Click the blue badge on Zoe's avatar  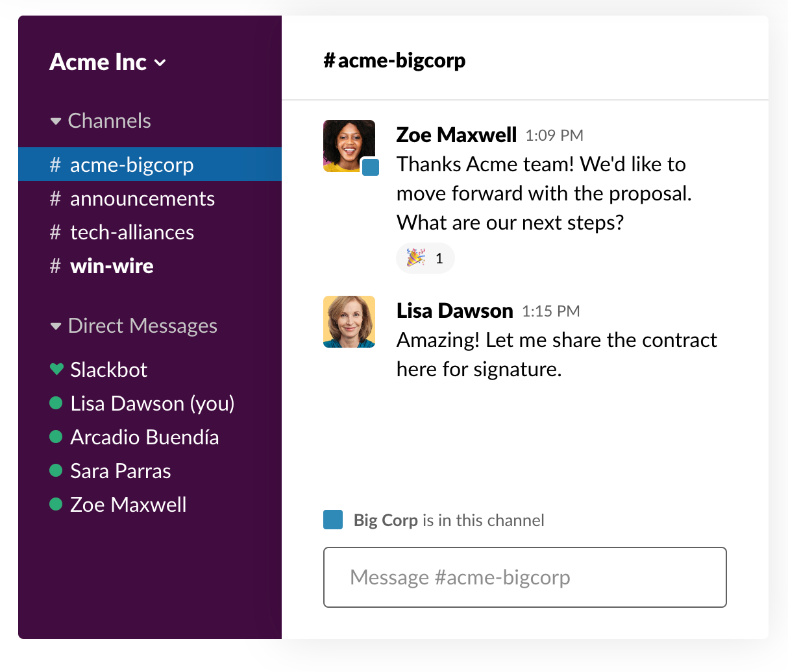click(371, 167)
